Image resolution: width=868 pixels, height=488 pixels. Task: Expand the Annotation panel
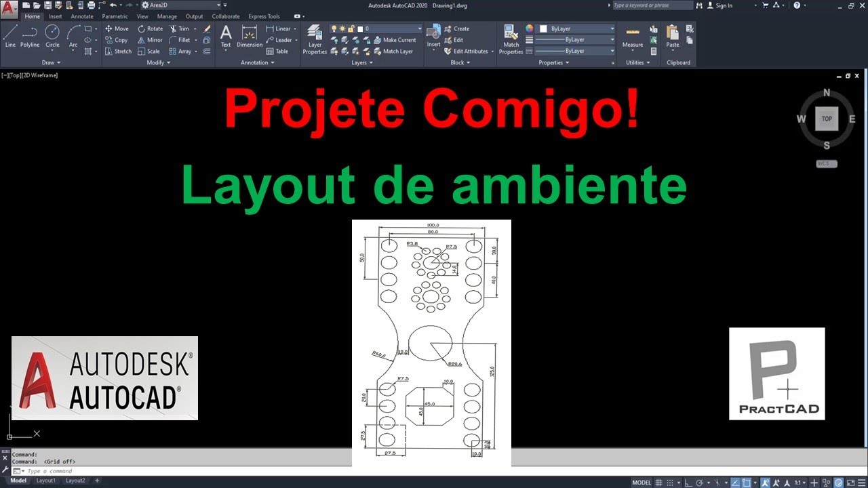click(x=258, y=62)
